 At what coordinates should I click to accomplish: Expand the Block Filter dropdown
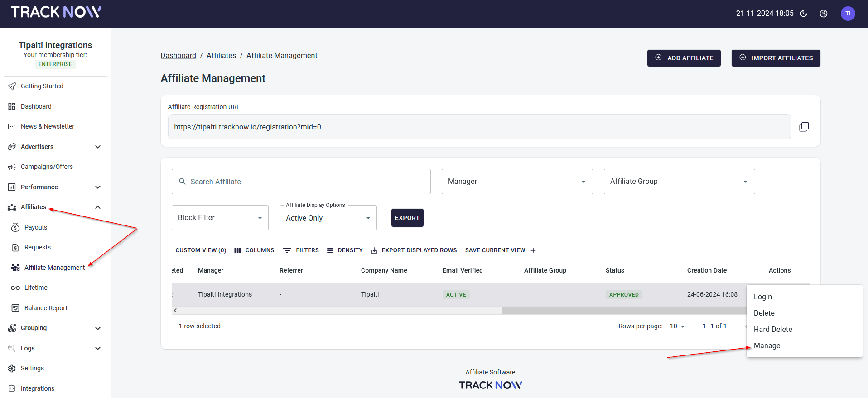point(220,218)
